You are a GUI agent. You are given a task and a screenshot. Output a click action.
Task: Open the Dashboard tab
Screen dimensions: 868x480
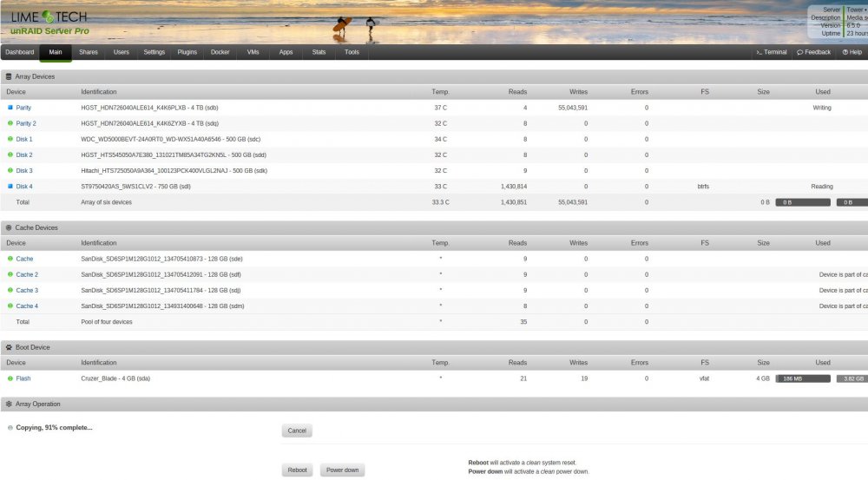20,52
